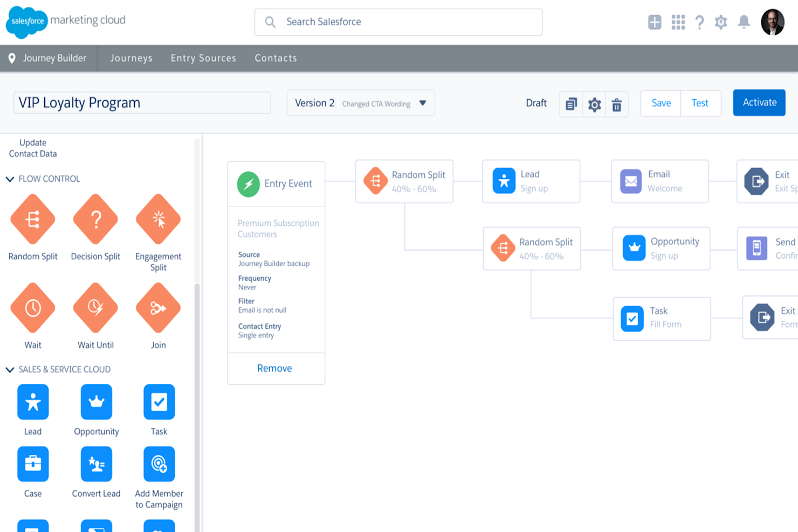The height and width of the screenshot is (532, 798).
Task: Click the Journey Builder backup source text
Action: (x=274, y=264)
